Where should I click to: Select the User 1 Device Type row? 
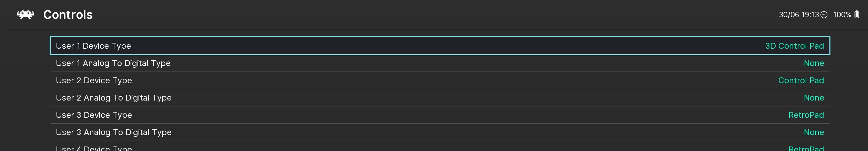[x=440, y=46]
